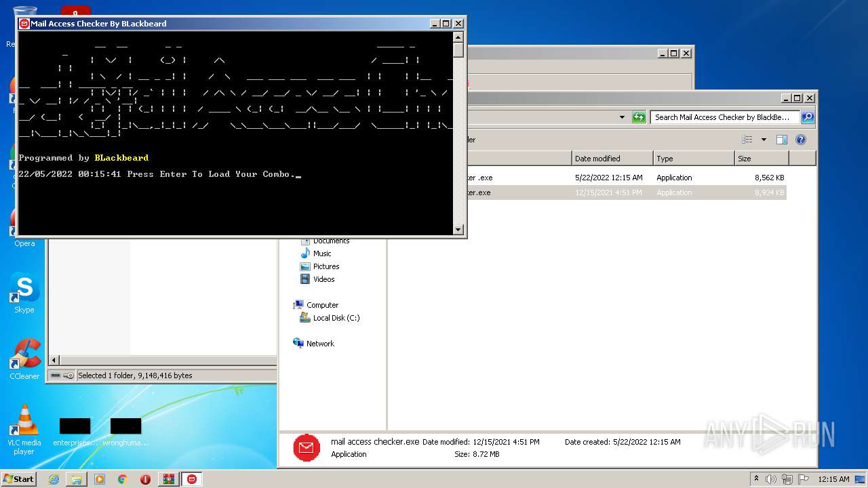Click the change view icon in Explorer toolbar
Viewport: 868px width, 488px height.
(x=747, y=140)
